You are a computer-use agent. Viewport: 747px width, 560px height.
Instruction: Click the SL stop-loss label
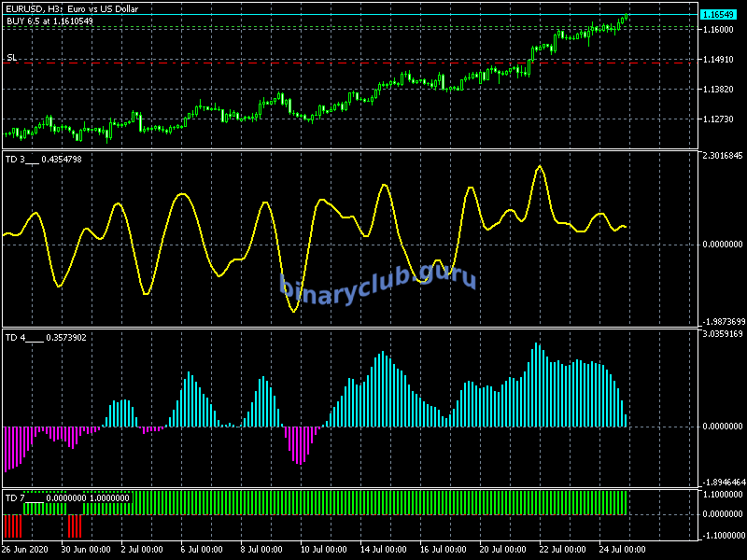pos(12,58)
